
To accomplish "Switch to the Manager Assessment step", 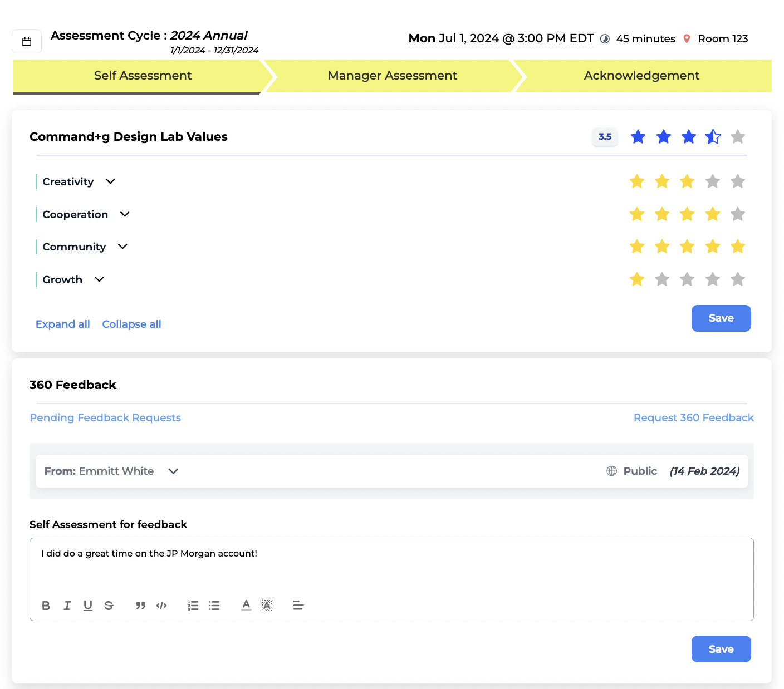I will [392, 76].
